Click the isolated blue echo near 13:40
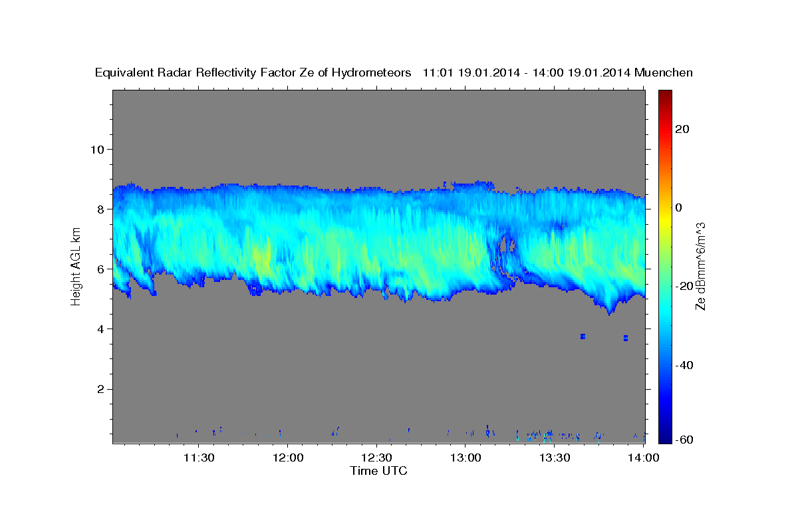The width and height of the screenshot is (798, 532). (x=583, y=336)
